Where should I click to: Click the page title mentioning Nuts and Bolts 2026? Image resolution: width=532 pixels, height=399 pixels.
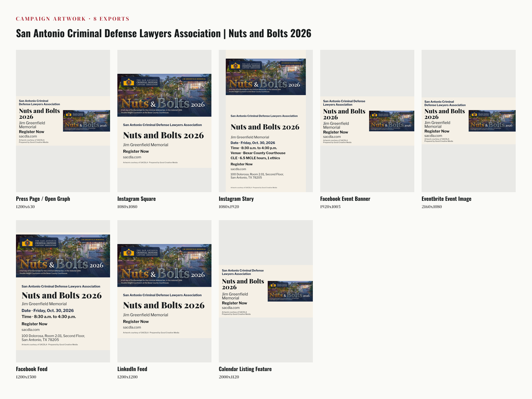click(164, 33)
